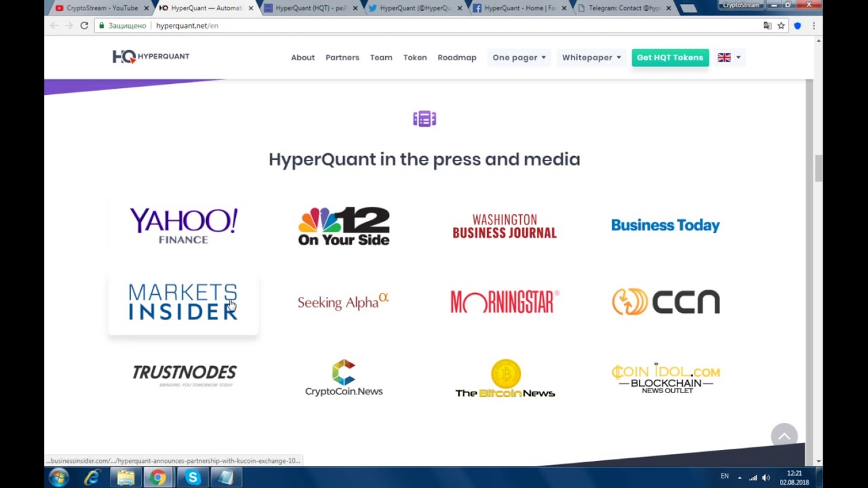Switch to the Telegram Contact tab

pyautogui.click(x=624, y=8)
